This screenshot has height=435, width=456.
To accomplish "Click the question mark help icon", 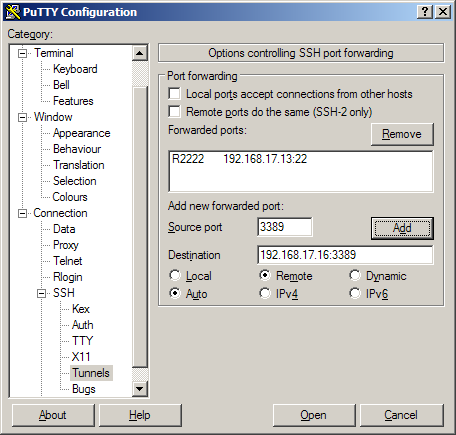I will coord(425,12).
